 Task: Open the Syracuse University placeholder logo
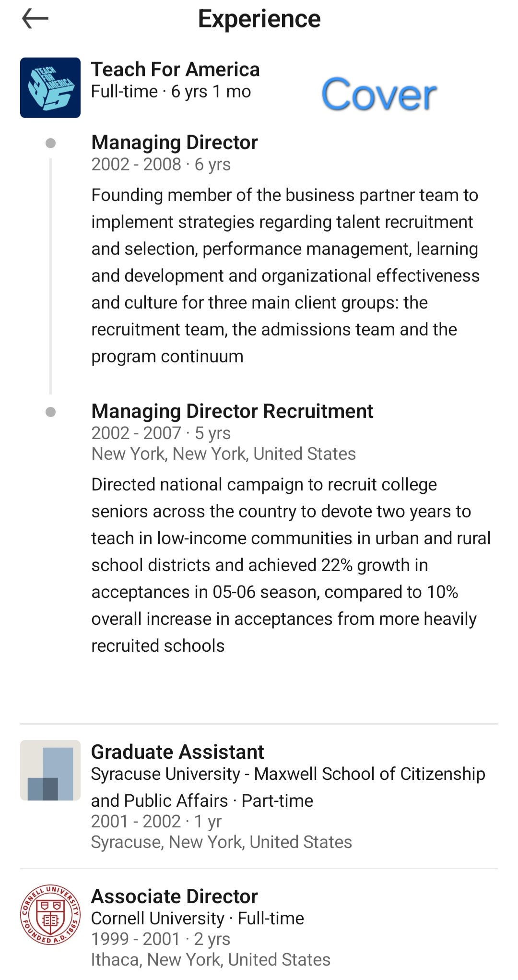pyautogui.click(x=50, y=770)
